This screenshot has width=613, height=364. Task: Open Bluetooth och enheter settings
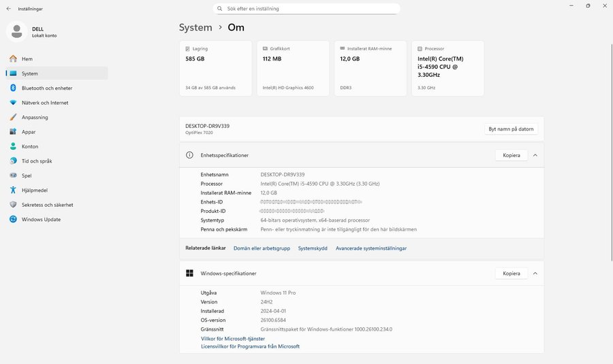tap(46, 88)
